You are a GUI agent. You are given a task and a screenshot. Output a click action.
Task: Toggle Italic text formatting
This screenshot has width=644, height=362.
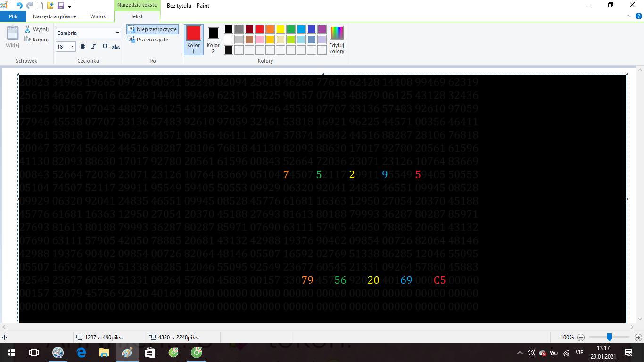pos(93,47)
